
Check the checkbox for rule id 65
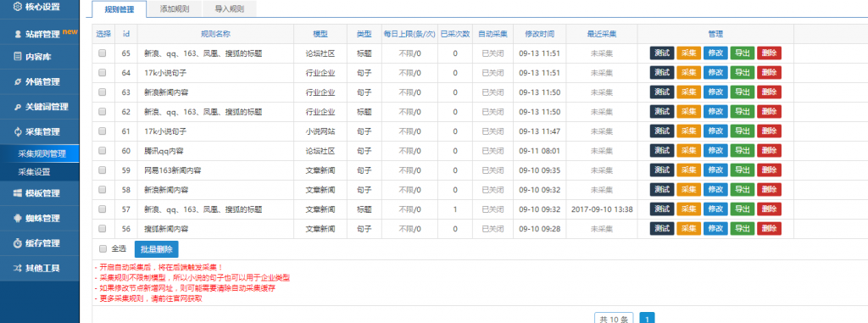pos(102,53)
